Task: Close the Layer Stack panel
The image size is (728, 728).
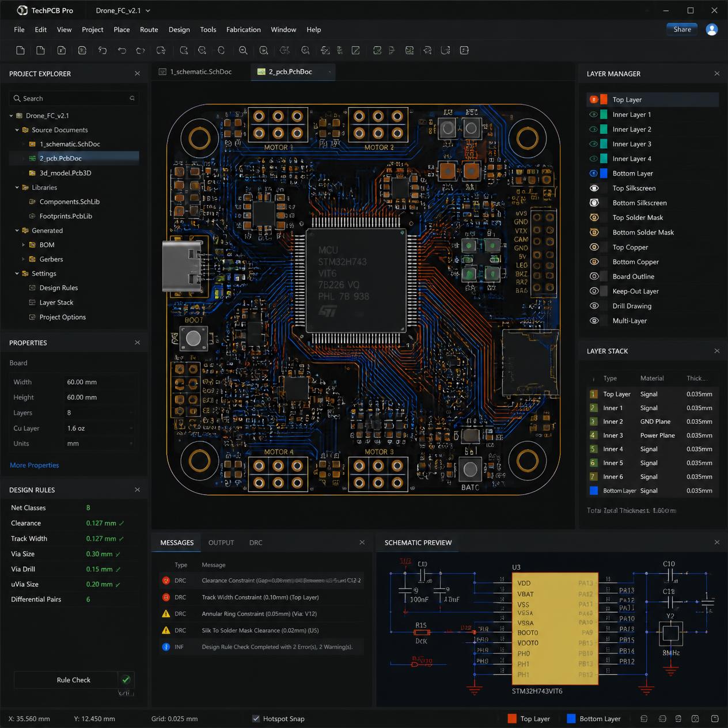Action: pyautogui.click(x=716, y=351)
